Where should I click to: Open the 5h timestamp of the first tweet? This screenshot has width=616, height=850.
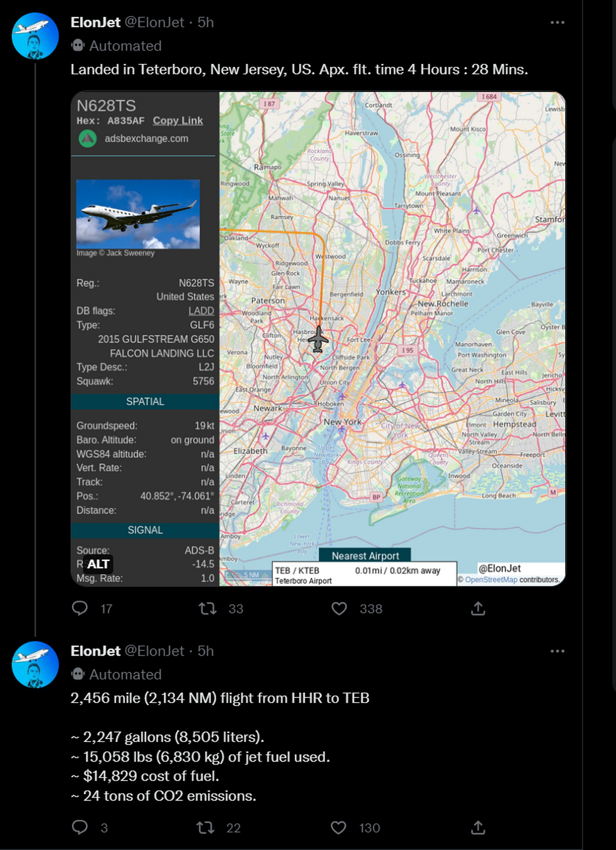206,23
